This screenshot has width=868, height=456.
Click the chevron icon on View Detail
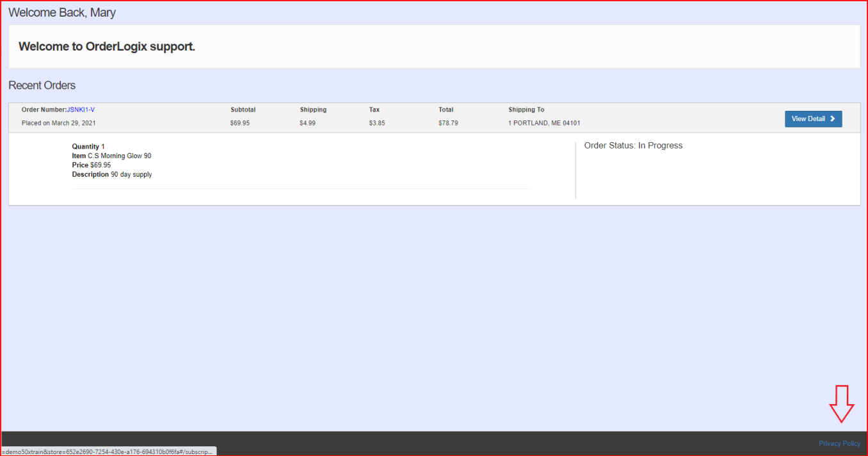pyautogui.click(x=832, y=118)
